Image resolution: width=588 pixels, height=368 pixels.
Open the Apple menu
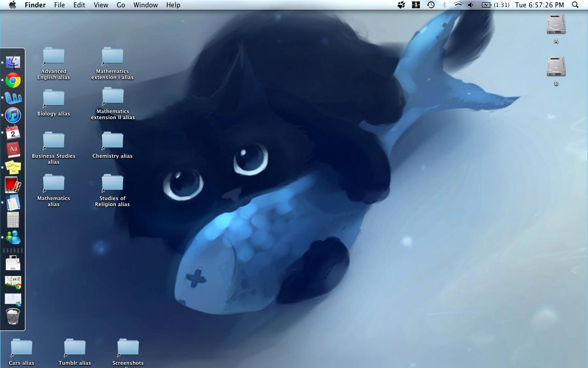12,5
